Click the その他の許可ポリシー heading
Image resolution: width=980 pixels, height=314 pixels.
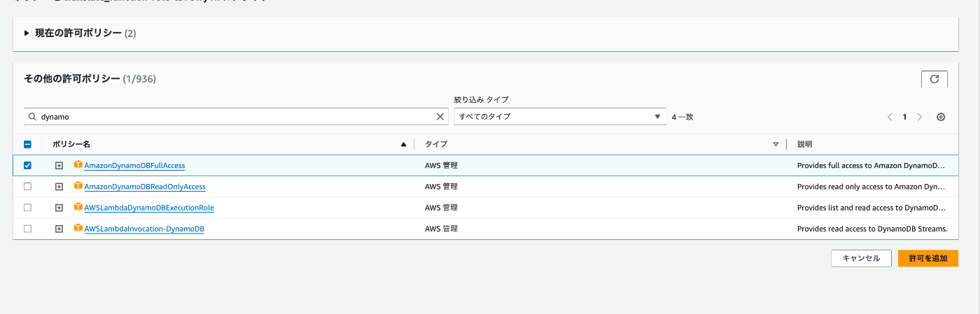point(72,79)
